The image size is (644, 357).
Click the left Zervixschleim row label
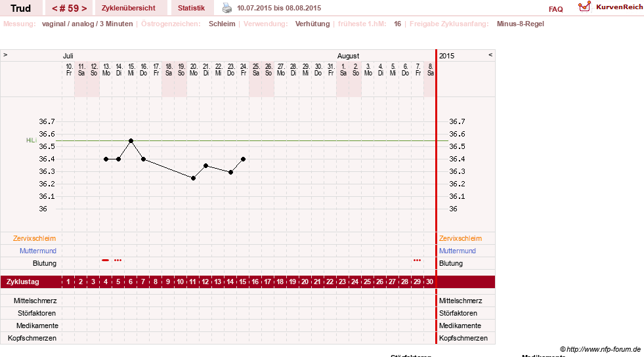coord(35,238)
